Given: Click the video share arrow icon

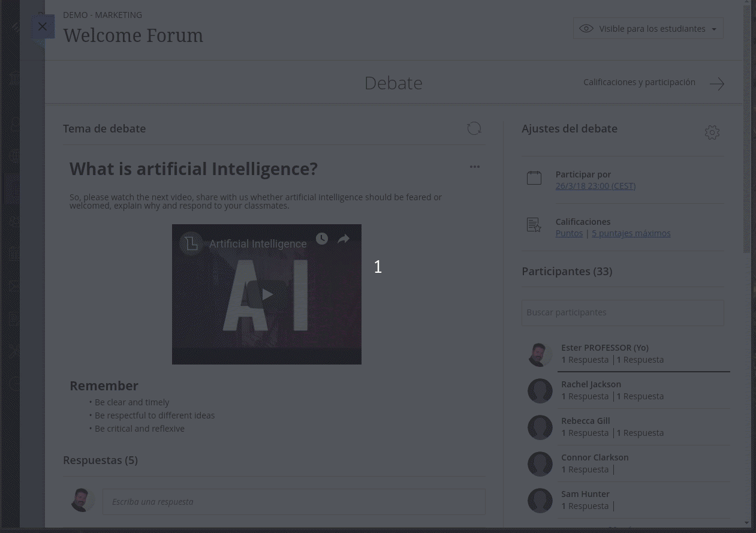Looking at the screenshot, I should coord(344,239).
